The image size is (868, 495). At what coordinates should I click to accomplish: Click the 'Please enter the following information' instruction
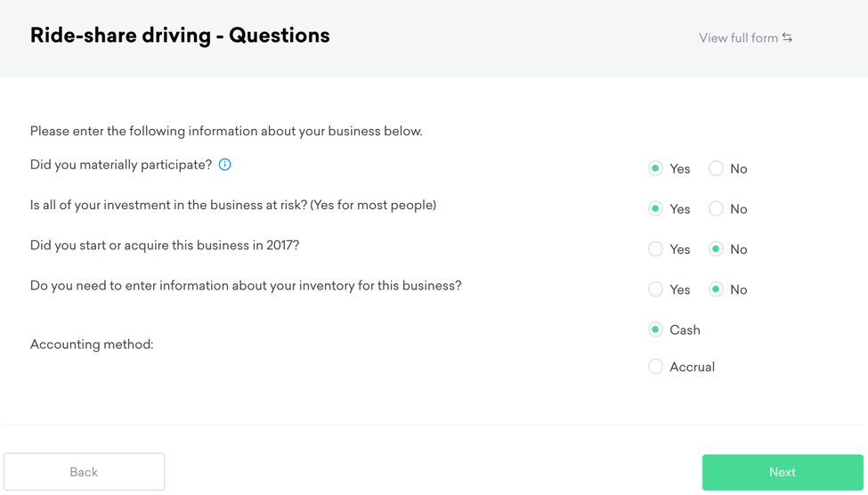(226, 132)
